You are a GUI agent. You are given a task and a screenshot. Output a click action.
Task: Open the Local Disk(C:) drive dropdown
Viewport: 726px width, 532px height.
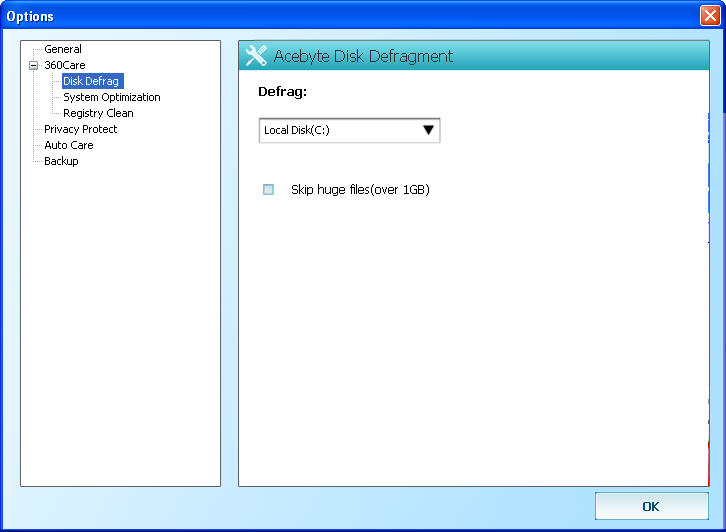coord(349,130)
